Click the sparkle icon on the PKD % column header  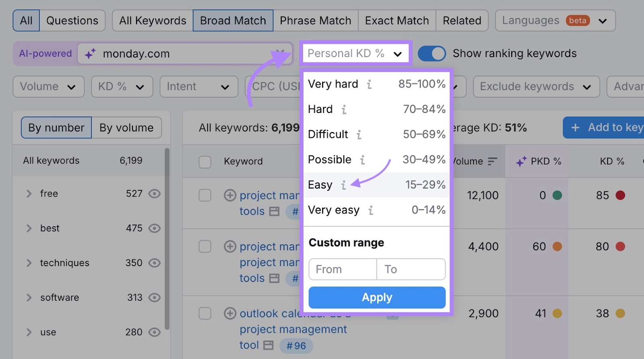[521, 161]
